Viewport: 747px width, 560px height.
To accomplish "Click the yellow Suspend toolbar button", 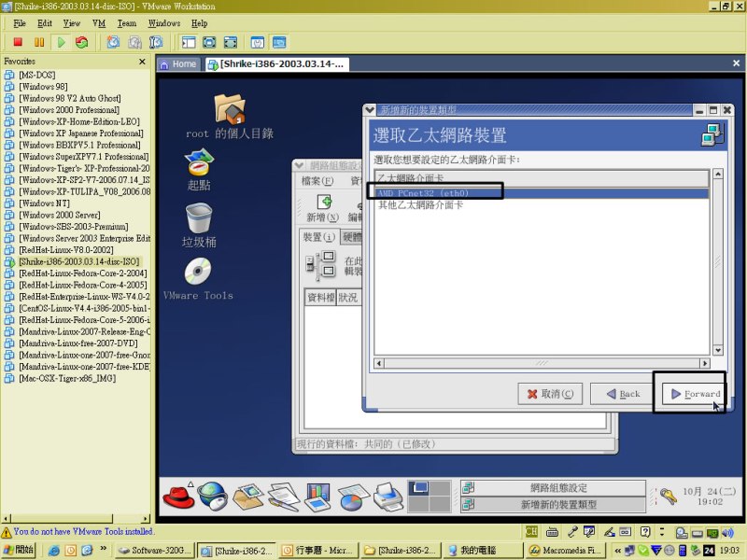I will coord(39,42).
